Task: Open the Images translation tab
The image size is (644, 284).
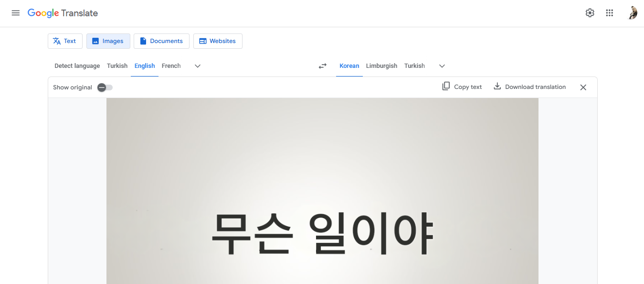Action: point(108,41)
